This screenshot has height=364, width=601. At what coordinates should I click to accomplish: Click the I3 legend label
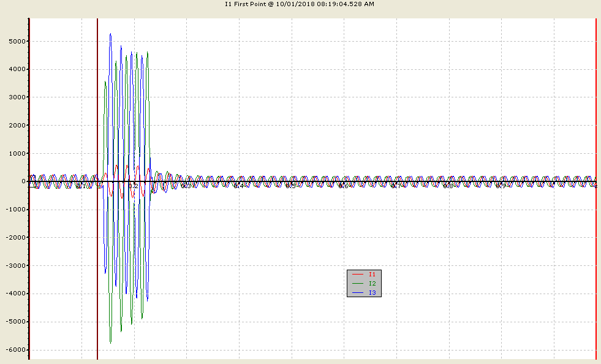(x=372, y=293)
